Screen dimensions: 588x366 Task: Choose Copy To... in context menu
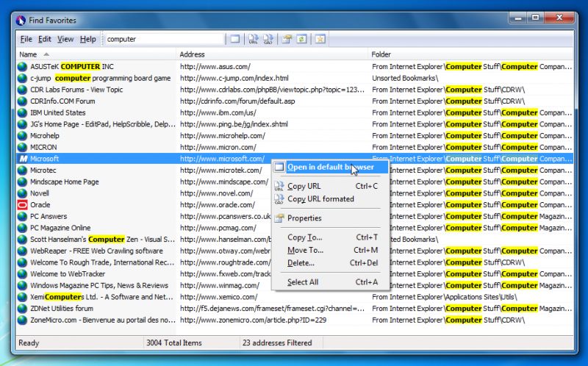point(330,237)
